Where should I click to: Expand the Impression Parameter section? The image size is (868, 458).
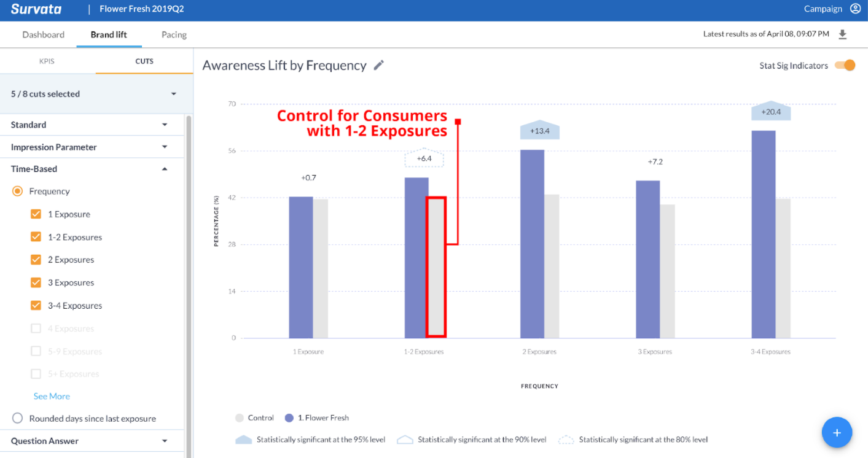tap(92, 147)
